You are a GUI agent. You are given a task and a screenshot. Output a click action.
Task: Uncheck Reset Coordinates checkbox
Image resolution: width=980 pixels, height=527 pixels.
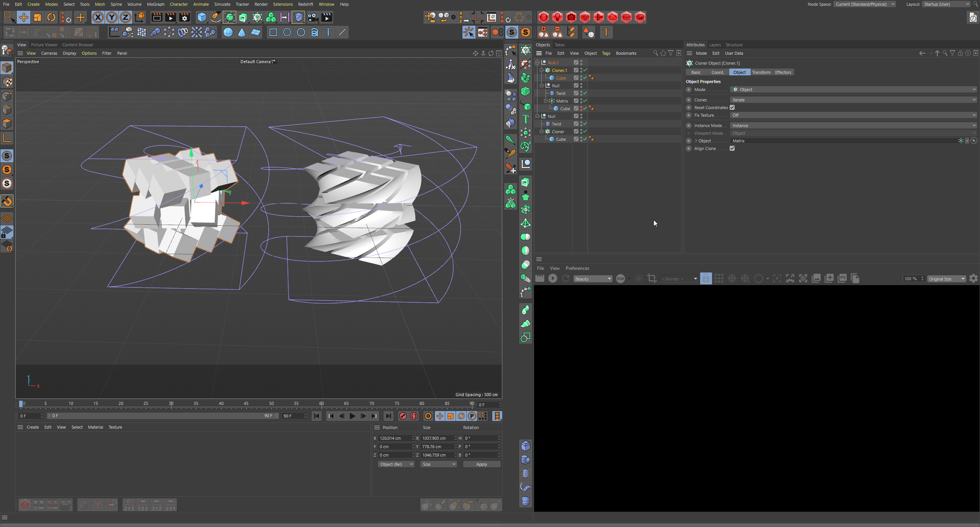click(x=732, y=108)
